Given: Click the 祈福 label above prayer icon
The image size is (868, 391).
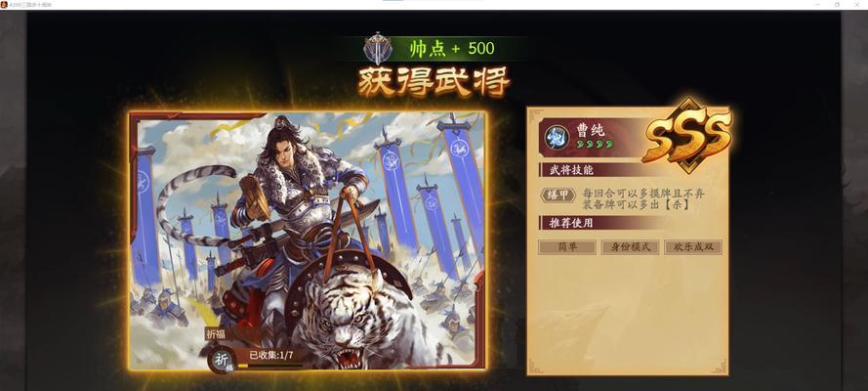Looking at the screenshot, I should point(216,334).
